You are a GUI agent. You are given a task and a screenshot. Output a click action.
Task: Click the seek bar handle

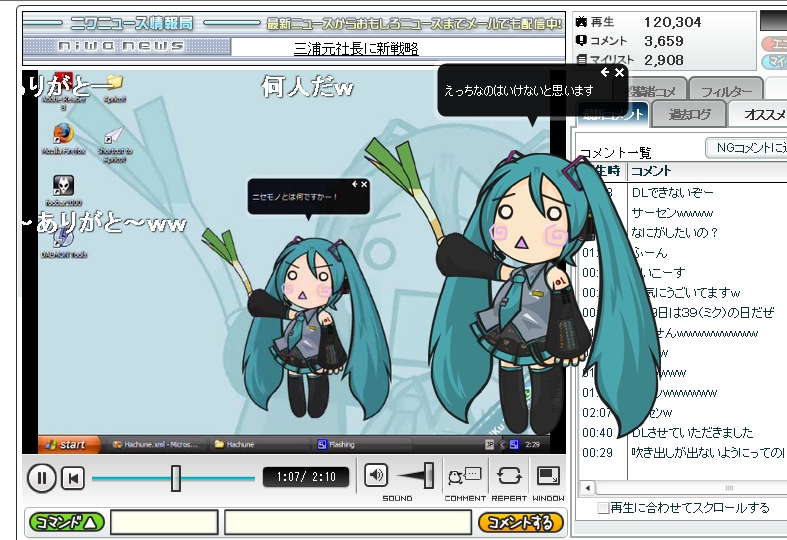(176, 478)
